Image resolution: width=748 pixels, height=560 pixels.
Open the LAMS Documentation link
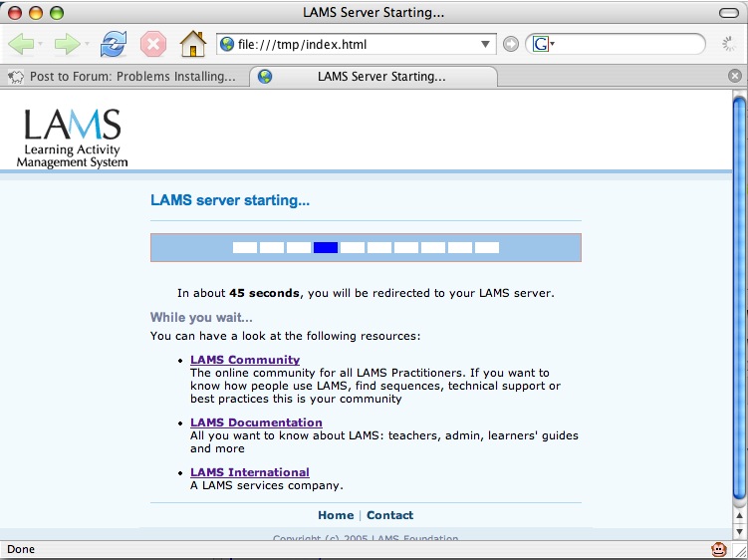pos(256,422)
